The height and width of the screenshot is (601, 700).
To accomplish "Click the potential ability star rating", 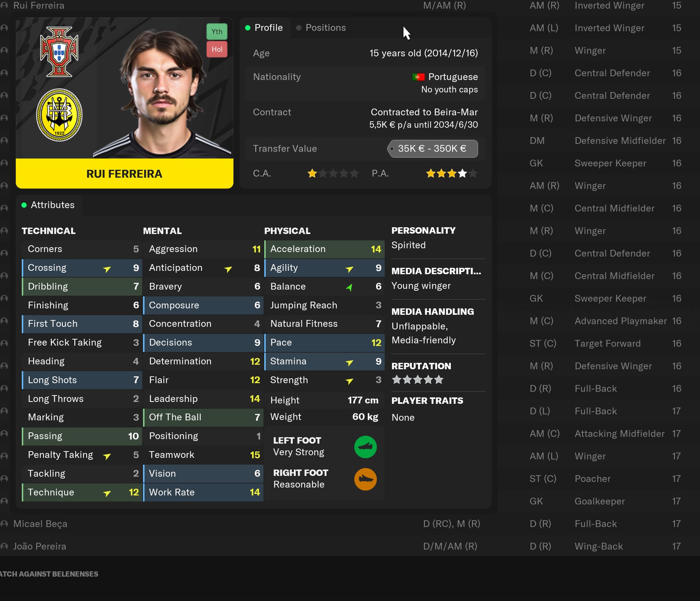I will pos(452,174).
